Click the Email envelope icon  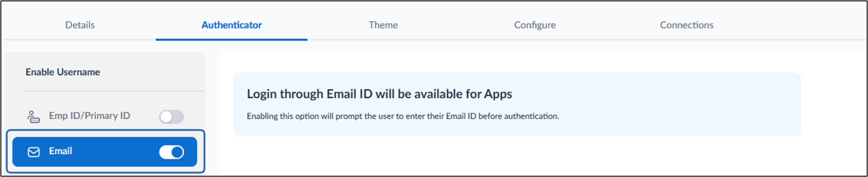click(x=34, y=152)
